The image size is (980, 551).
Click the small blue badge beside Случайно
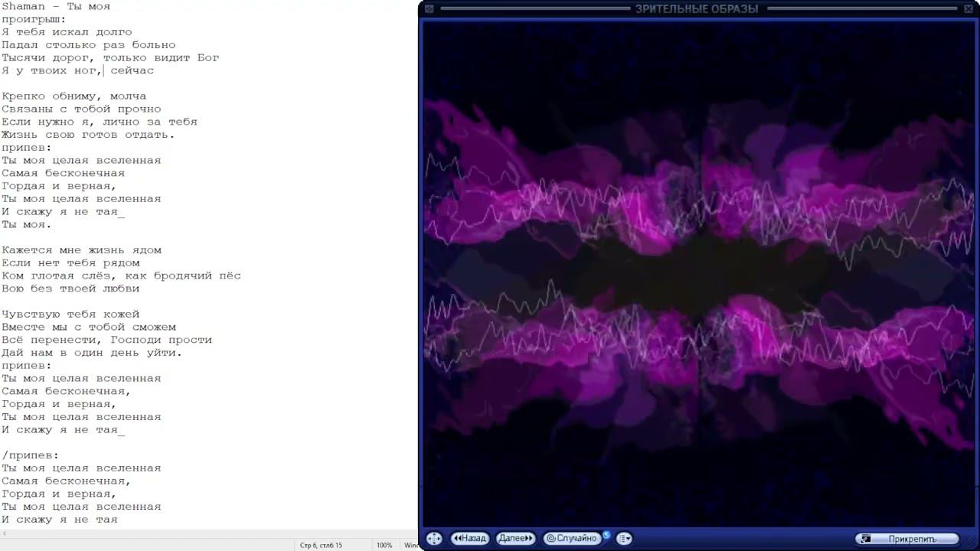pos(606,535)
